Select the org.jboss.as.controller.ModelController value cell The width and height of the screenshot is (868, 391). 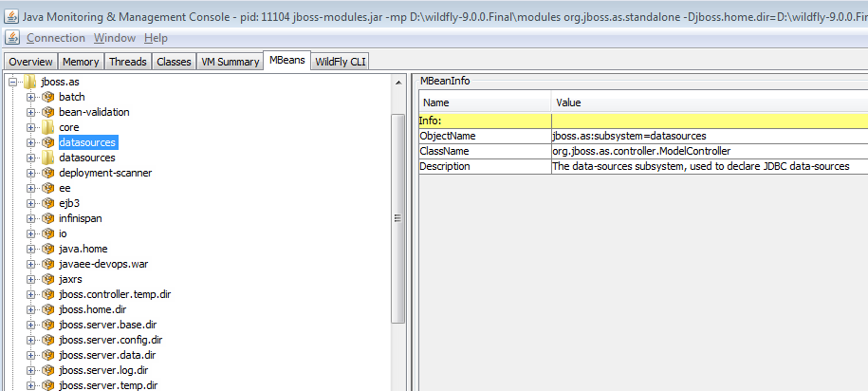(x=710, y=151)
